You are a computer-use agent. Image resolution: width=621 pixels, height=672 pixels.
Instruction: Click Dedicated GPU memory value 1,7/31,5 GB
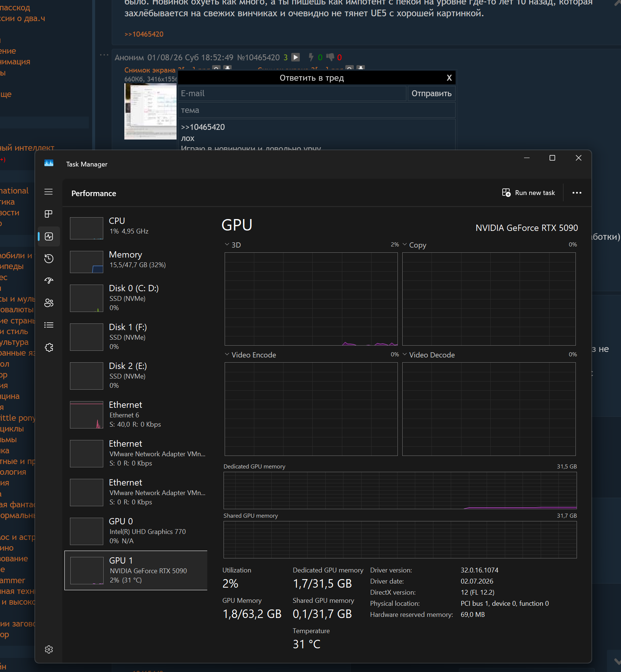(322, 584)
